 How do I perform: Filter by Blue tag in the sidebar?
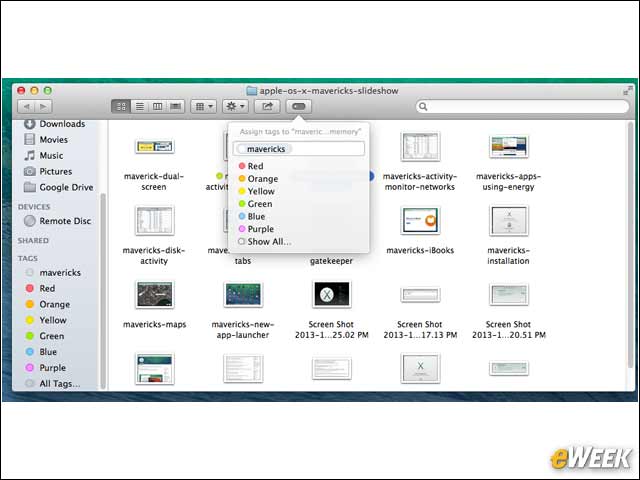click(41, 352)
